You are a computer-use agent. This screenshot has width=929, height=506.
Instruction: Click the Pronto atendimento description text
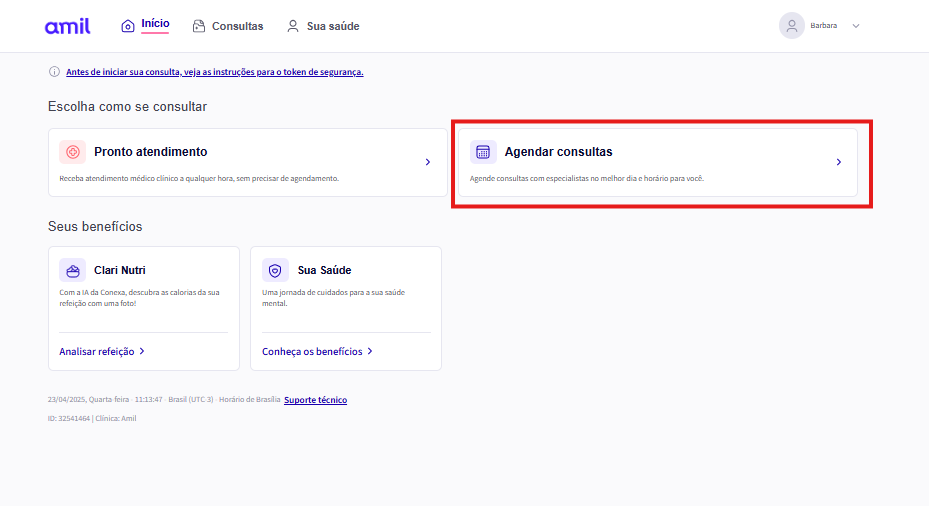tap(199, 178)
